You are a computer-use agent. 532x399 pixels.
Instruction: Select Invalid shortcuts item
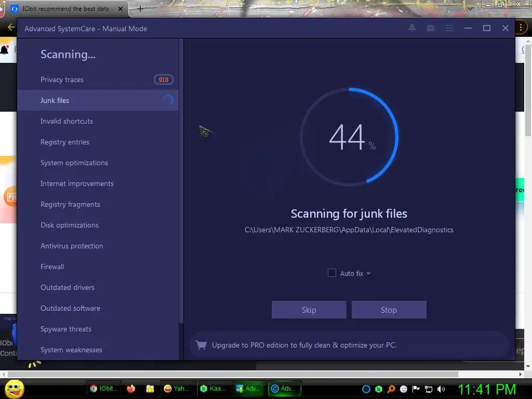click(x=98, y=121)
